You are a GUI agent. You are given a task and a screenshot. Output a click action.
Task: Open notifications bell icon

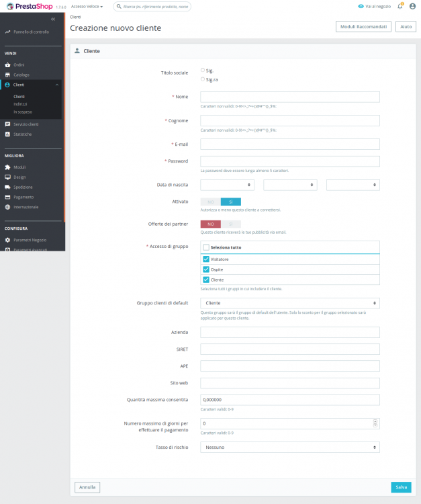[400, 7]
